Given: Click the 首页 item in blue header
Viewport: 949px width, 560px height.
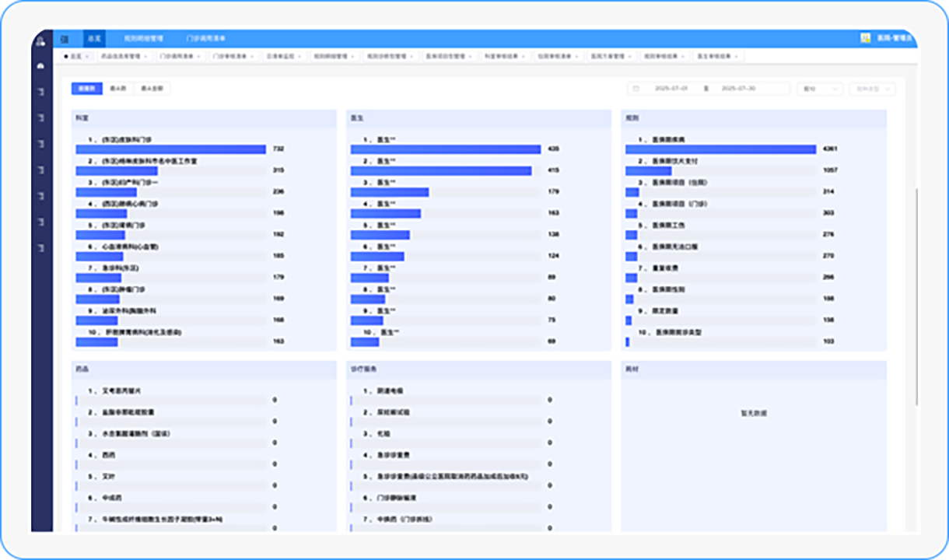Looking at the screenshot, I should tap(94, 38).
